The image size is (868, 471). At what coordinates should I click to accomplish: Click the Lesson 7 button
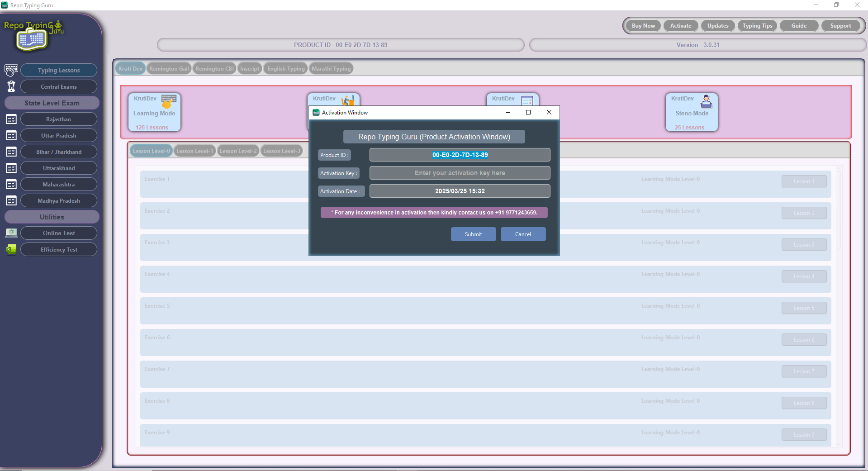point(804,371)
